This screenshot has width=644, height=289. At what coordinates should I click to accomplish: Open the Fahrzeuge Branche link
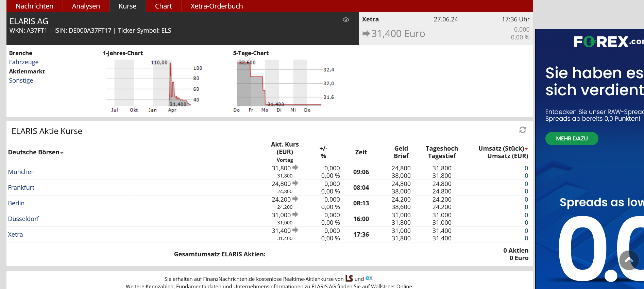pyautogui.click(x=23, y=62)
